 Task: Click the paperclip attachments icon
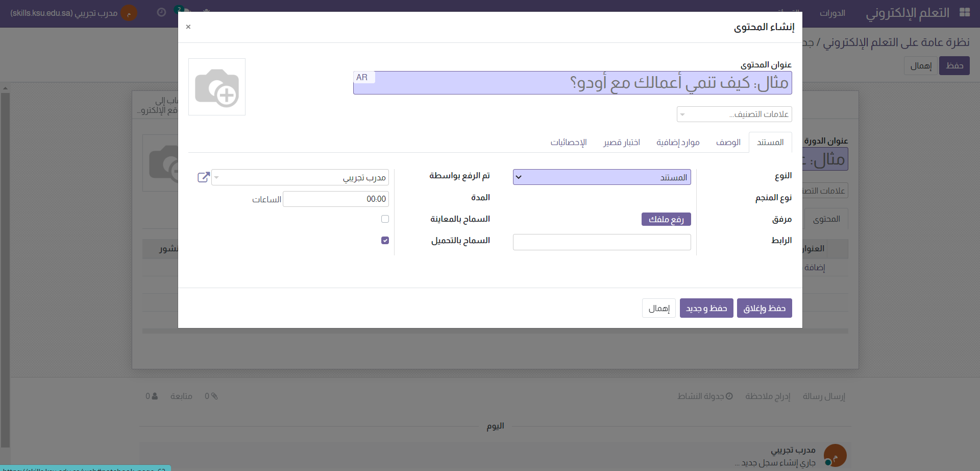214,396
